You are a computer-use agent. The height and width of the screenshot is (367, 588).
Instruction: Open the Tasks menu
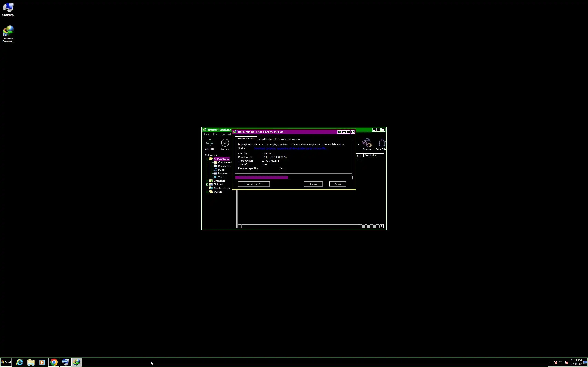tap(207, 134)
